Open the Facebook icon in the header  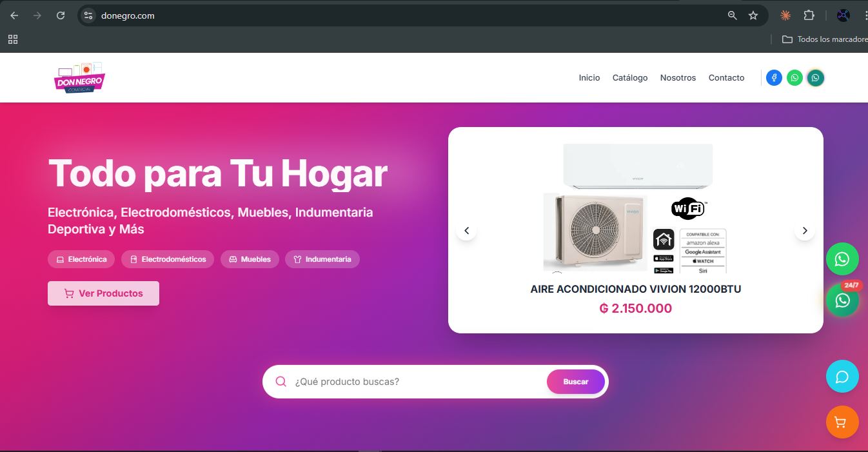[774, 78]
